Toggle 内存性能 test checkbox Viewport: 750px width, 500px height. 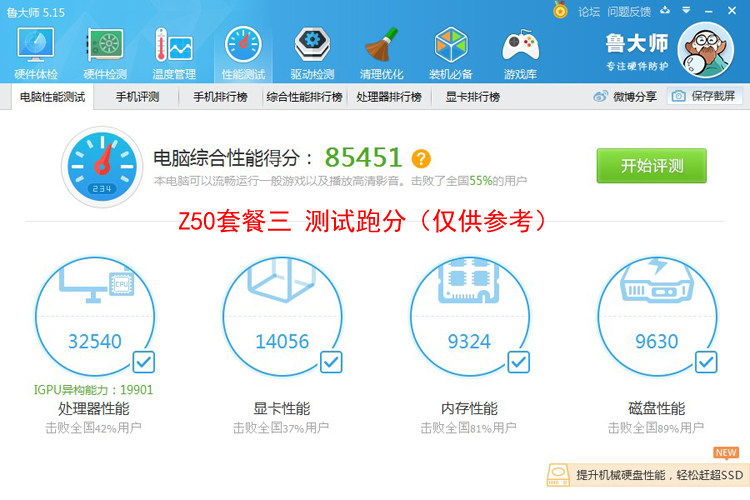tap(518, 362)
